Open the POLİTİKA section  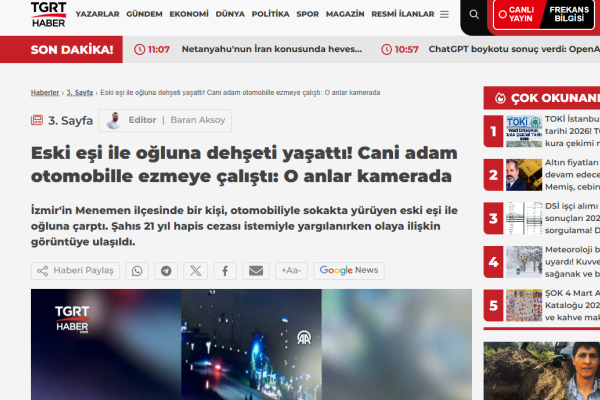[x=271, y=14]
